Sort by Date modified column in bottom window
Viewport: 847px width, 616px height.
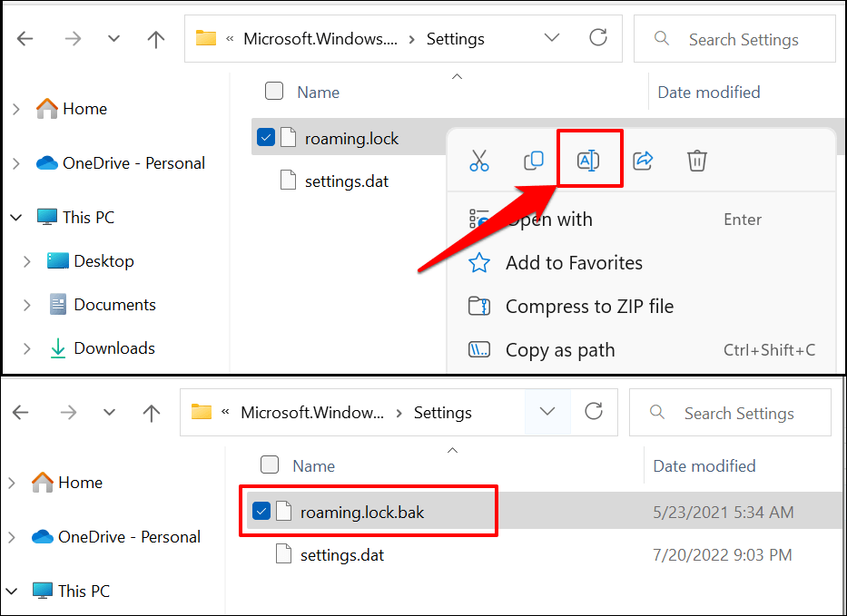tap(704, 465)
